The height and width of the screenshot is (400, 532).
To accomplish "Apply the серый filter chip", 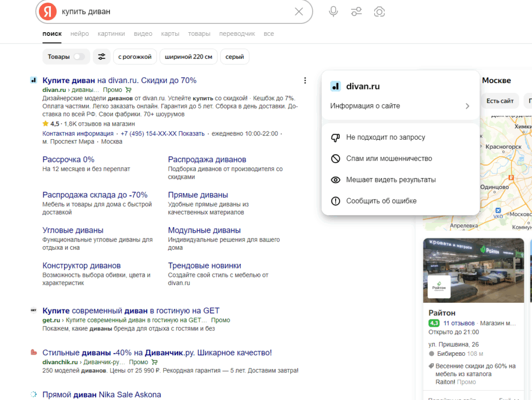I will pyautogui.click(x=234, y=57).
